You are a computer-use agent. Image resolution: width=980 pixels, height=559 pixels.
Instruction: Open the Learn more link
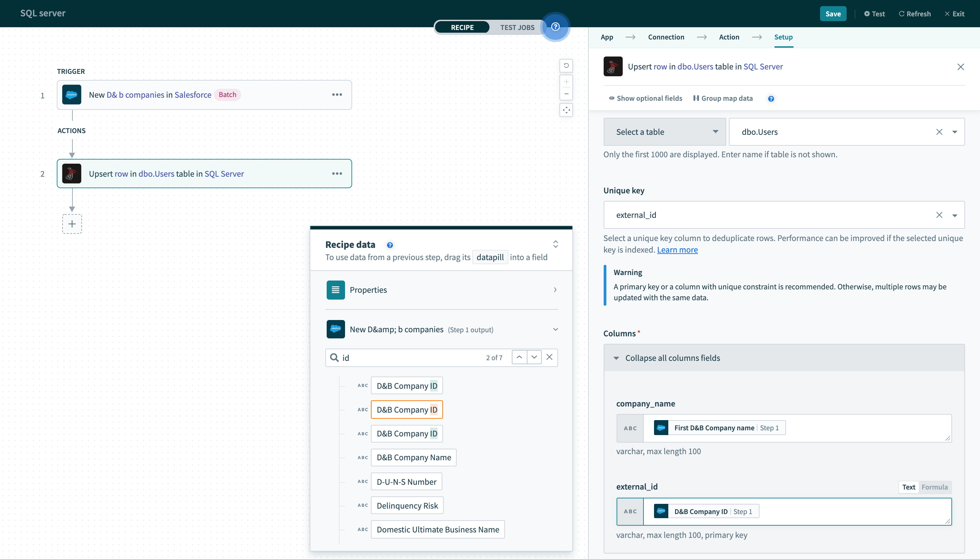(x=677, y=250)
